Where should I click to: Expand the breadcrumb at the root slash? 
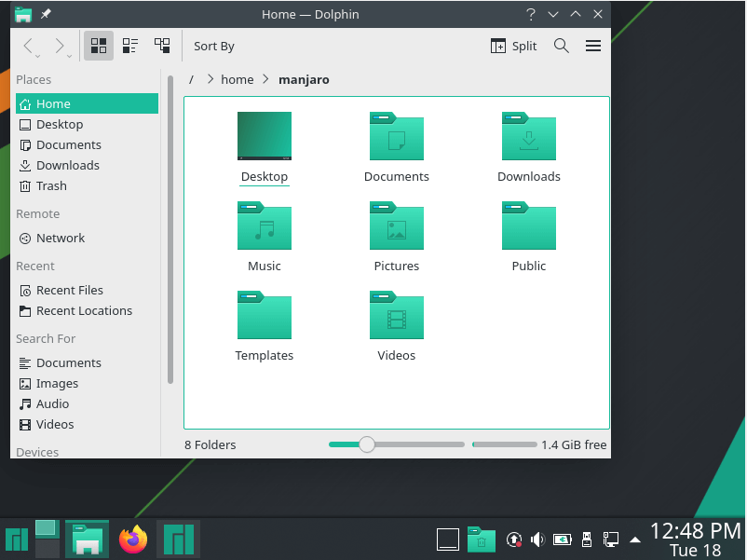[191, 79]
